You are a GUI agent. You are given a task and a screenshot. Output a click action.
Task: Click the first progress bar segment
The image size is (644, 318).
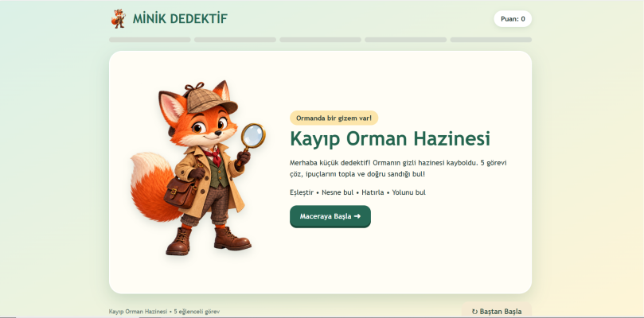click(150, 40)
